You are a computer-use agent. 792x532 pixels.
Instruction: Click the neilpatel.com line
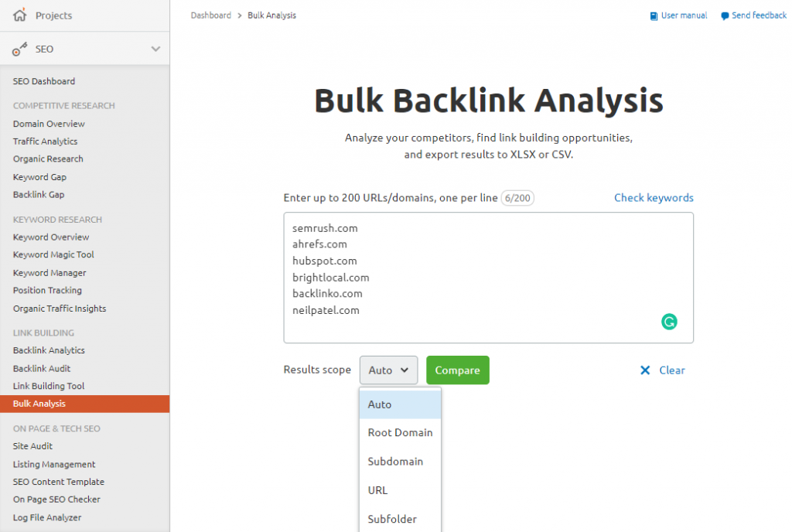[326, 310]
